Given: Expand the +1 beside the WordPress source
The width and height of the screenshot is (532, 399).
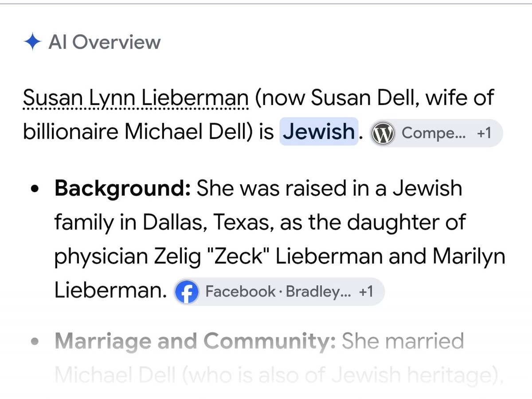Looking at the screenshot, I should 484,132.
